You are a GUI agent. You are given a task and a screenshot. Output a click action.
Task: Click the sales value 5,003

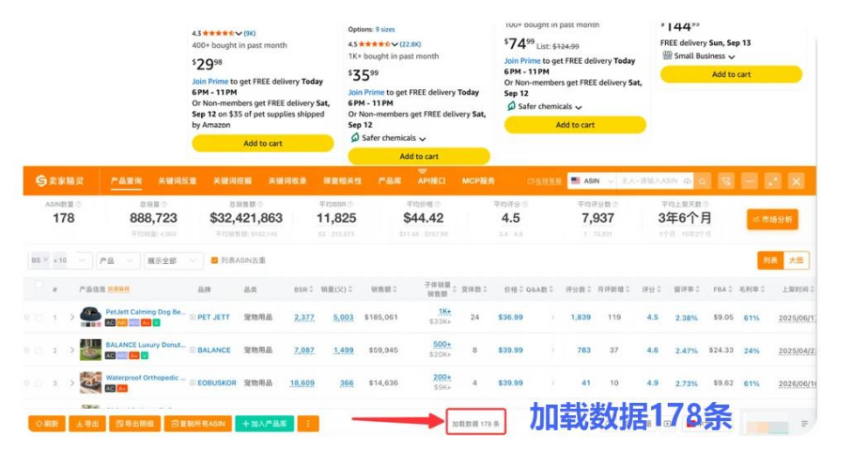tap(343, 317)
